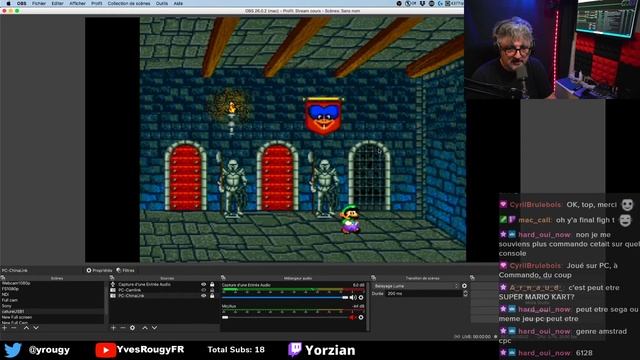Image resolution: width=640 pixels, height=360 pixels.
Task: Adjust Mic/Aux volume slider
Action: (x=285, y=318)
